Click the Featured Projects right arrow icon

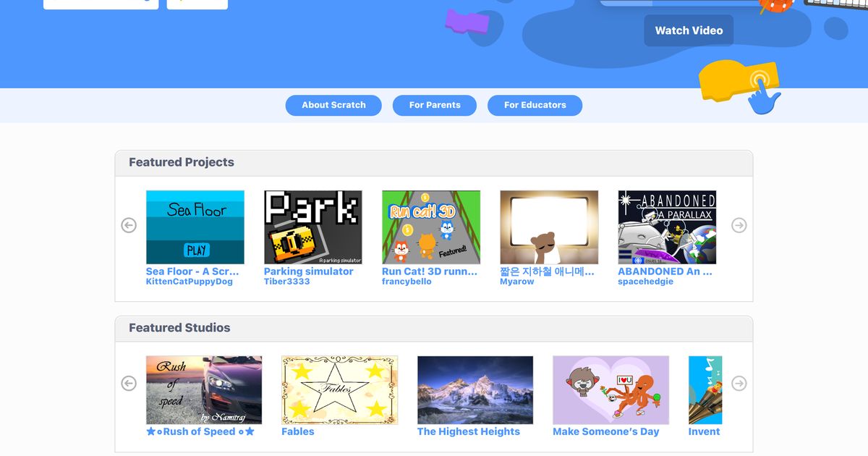coord(739,225)
